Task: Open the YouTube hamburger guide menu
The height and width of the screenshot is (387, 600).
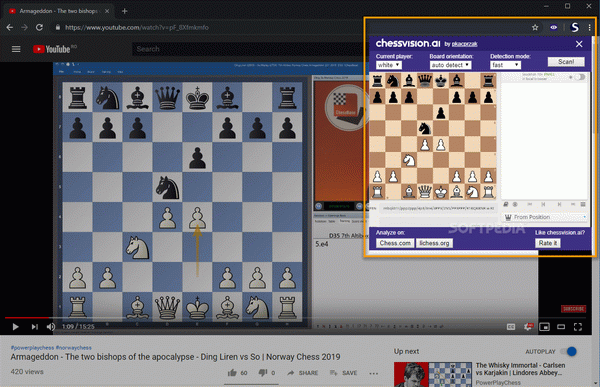Action: pos(16,49)
